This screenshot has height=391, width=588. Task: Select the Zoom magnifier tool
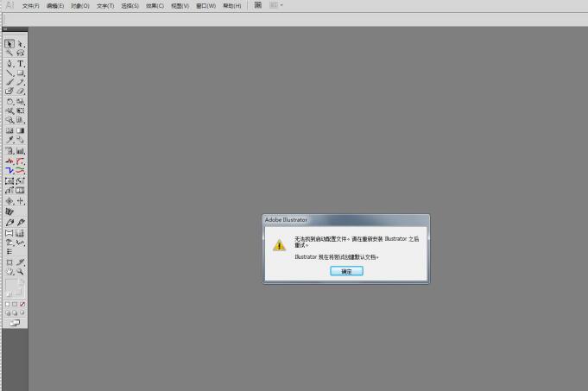click(x=21, y=271)
